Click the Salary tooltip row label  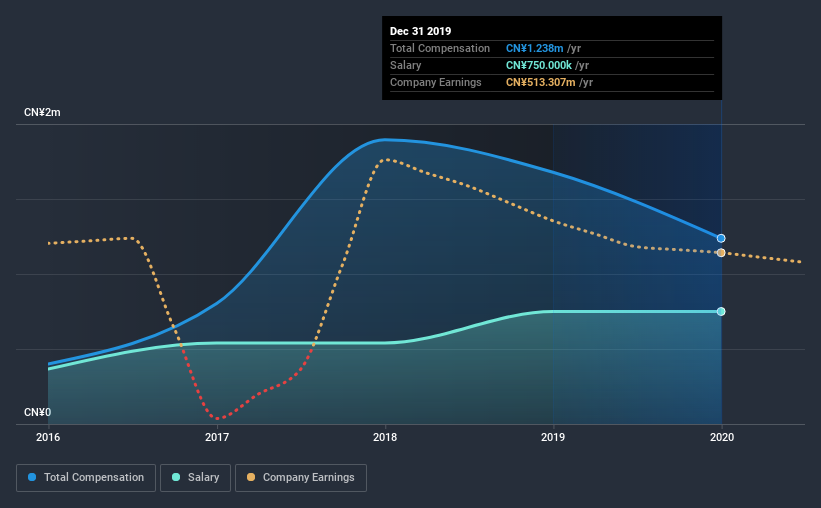(405, 65)
